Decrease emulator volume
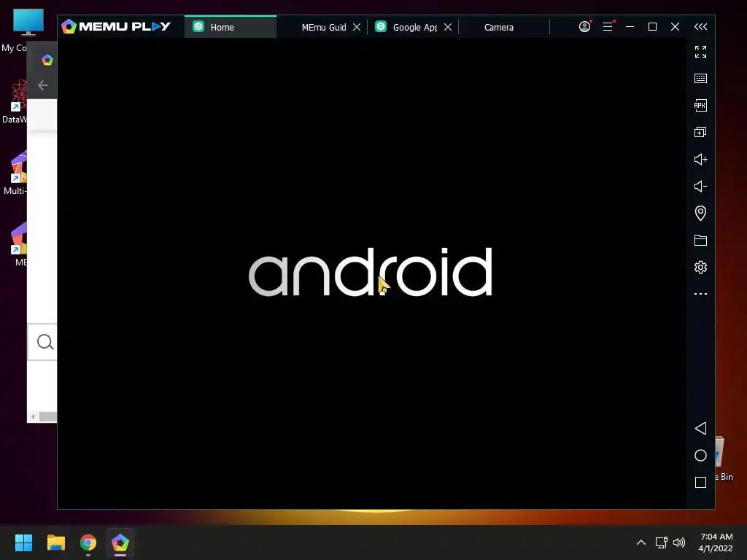Image resolution: width=747 pixels, height=560 pixels. [700, 186]
